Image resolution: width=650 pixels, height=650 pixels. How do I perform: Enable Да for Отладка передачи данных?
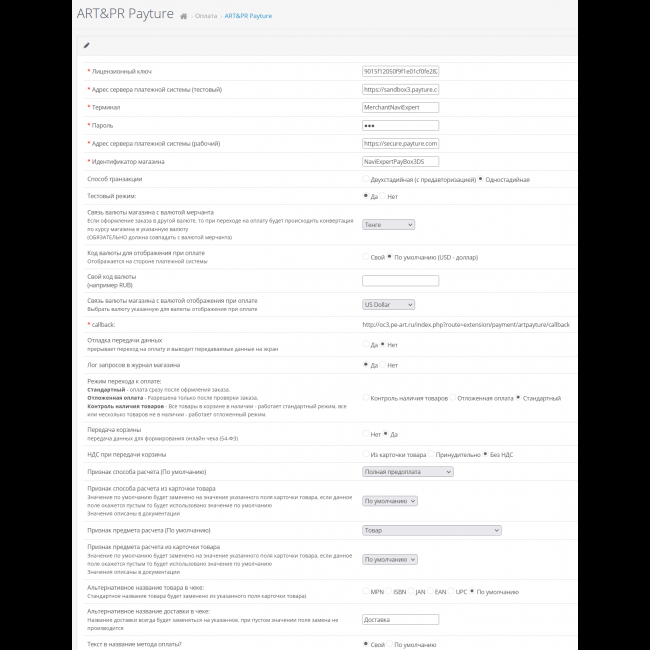pyautogui.click(x=366, y=345)
